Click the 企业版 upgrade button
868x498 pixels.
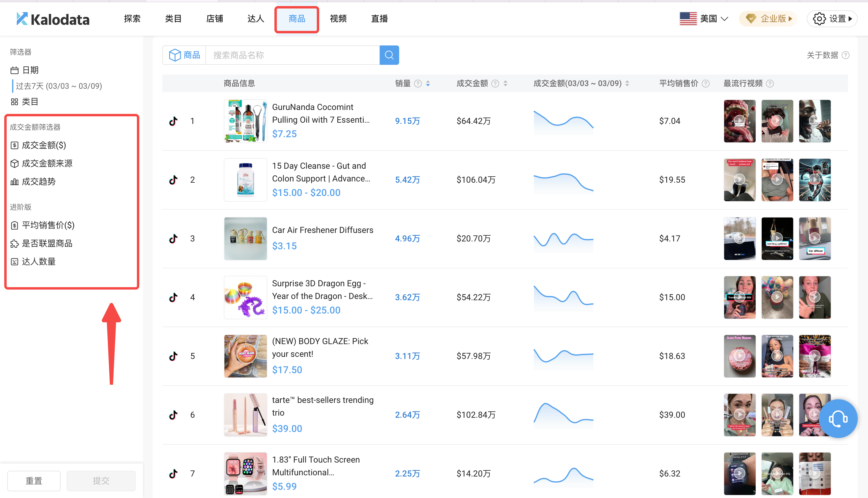[768, 19]
